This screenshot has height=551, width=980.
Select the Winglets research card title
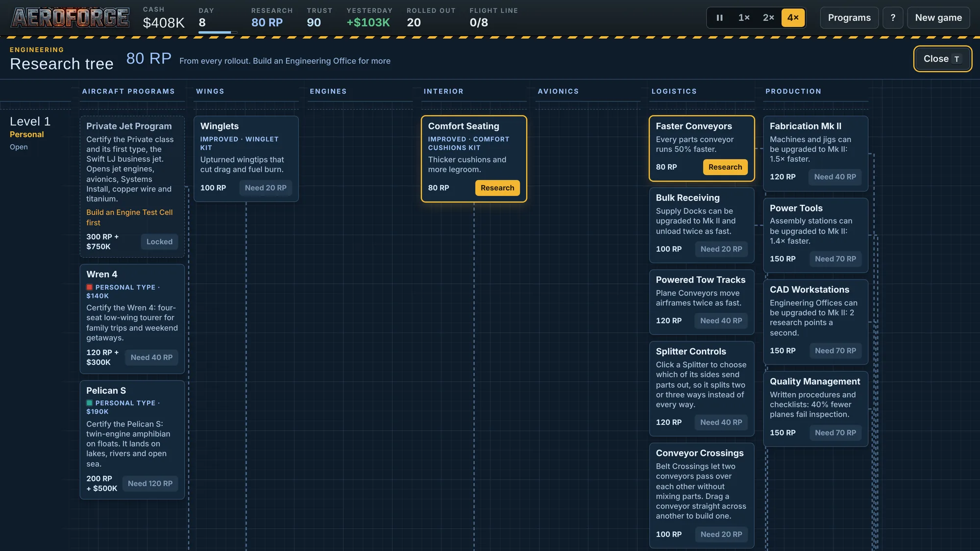(220, 126)
